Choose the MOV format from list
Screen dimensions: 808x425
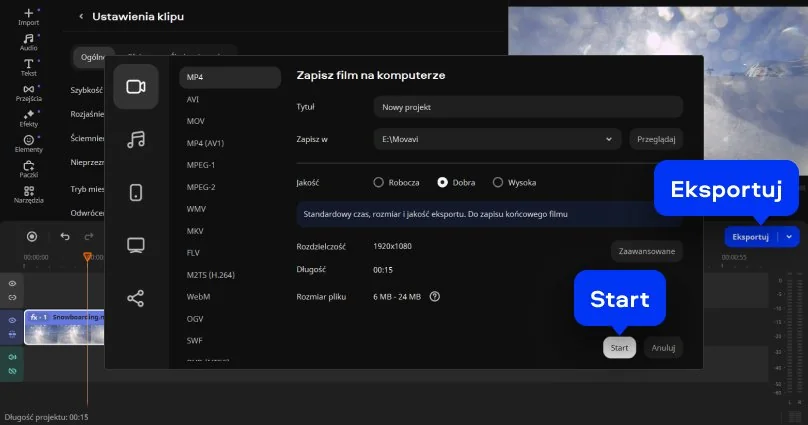coord(196,121)
